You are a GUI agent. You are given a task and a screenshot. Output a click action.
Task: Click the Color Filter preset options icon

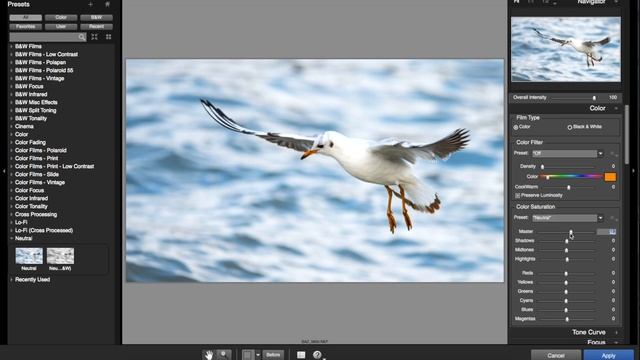coord(613,154)
